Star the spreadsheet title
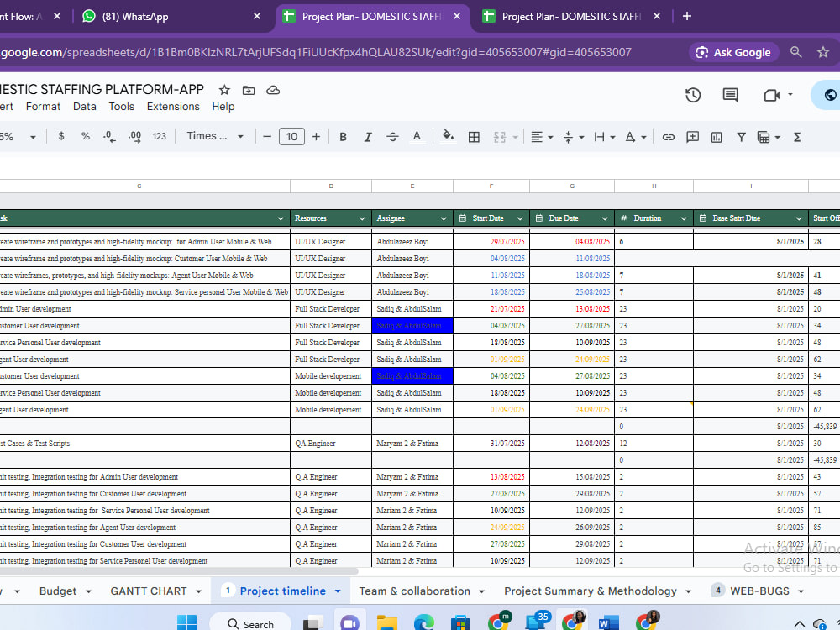This screenshot has width=840, height=630. [x=224, y=90]
